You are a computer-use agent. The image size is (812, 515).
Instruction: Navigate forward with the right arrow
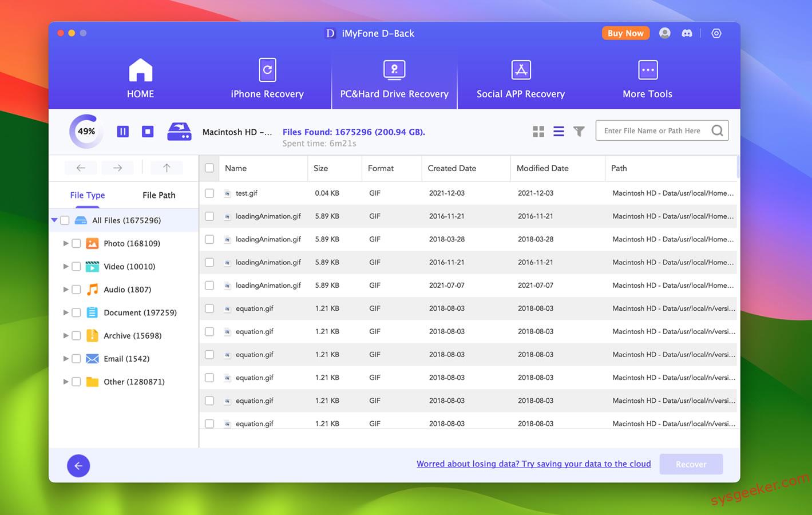click(117, 168)
